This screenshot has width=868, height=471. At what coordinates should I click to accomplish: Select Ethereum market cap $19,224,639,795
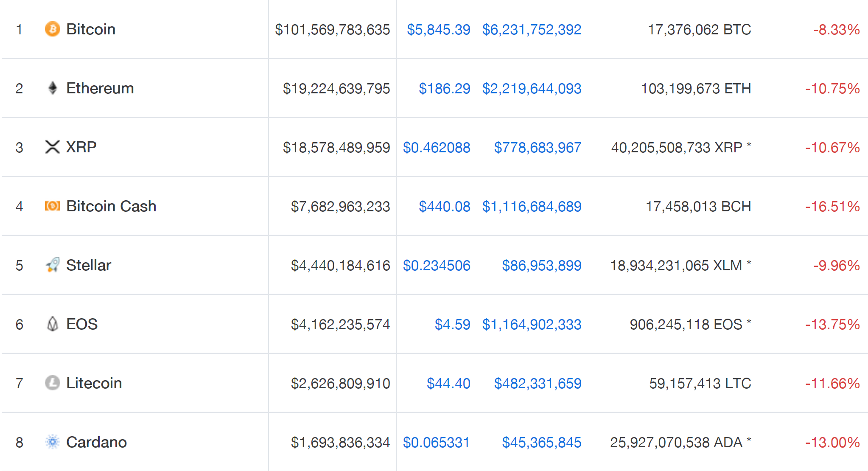click(x=336, y=88)
